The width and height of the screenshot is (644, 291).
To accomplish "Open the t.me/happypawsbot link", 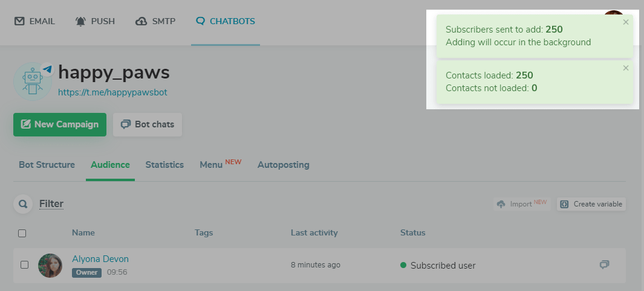I will (112, 92).
